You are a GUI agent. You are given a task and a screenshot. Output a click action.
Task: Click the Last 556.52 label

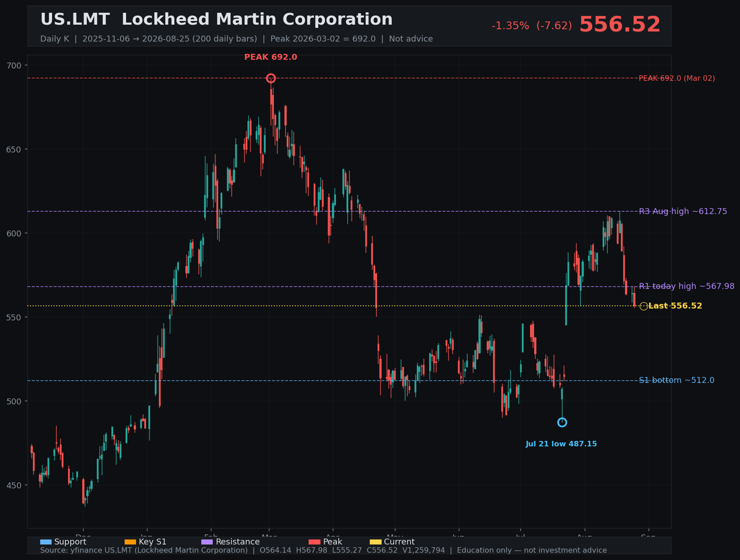point(675,306)
